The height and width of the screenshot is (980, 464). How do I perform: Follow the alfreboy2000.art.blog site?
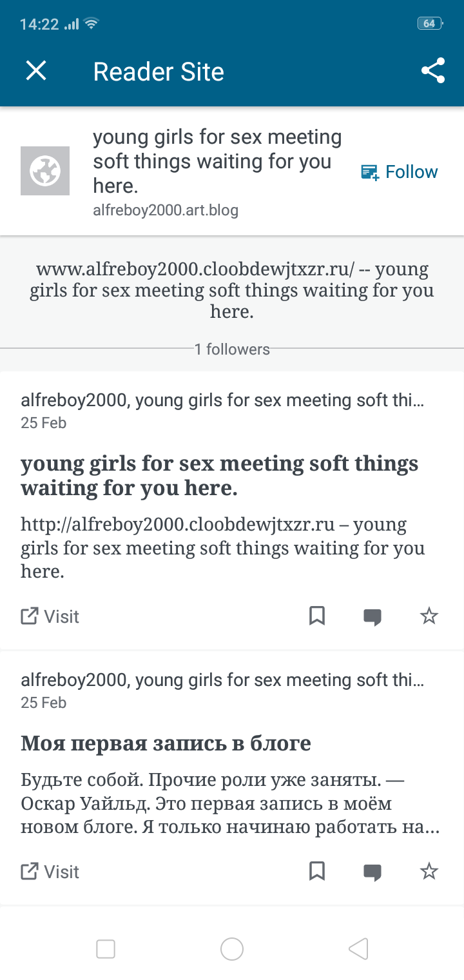(x=400, y=172)
